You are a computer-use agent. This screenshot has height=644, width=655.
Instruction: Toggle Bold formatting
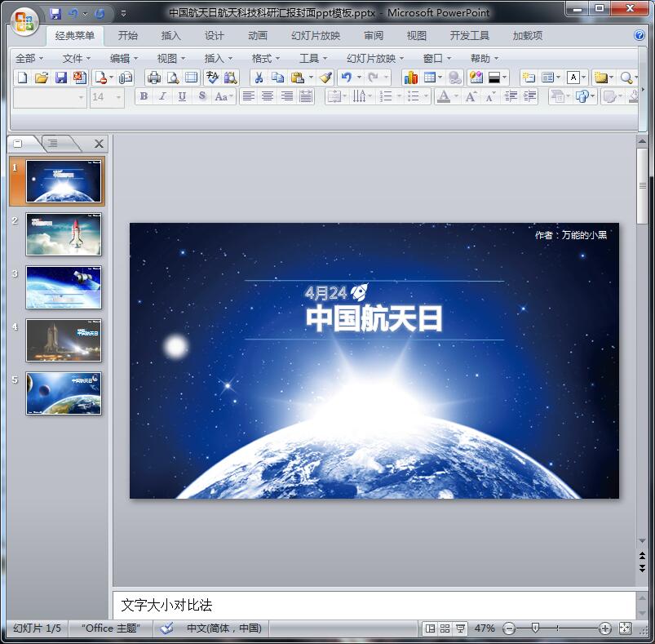coord(144,96)
